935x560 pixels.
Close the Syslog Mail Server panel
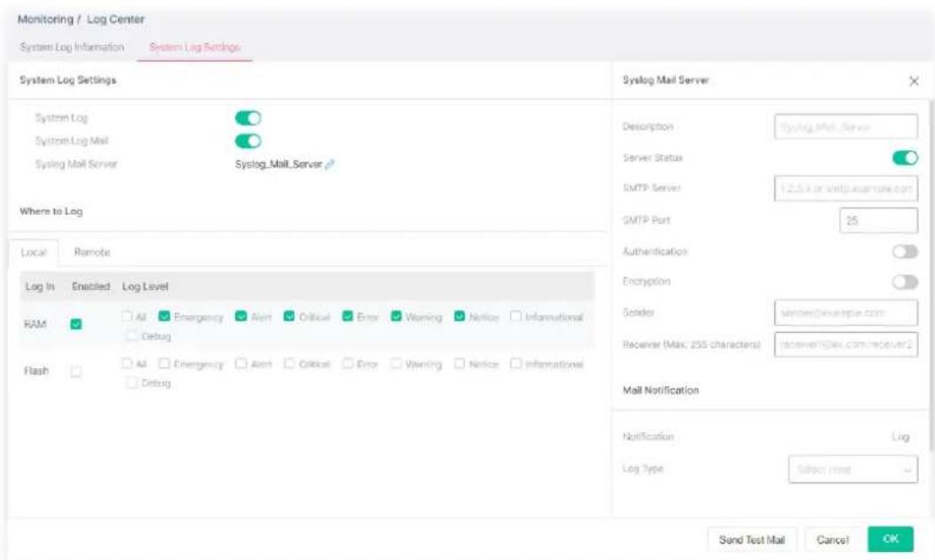pyautogui.click(x=914, y=81)
